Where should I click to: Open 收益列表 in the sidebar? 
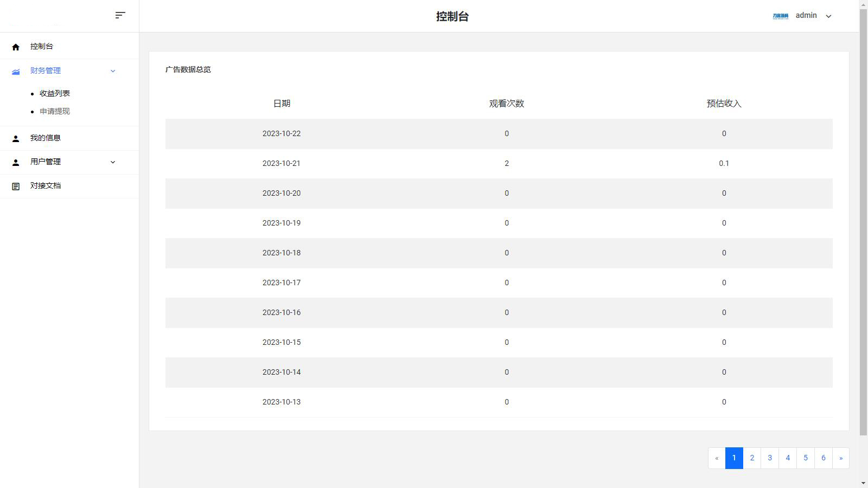[55, 93]
